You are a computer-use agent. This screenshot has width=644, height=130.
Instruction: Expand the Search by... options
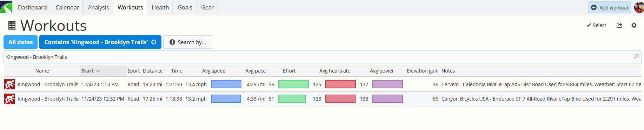point(188,42)
